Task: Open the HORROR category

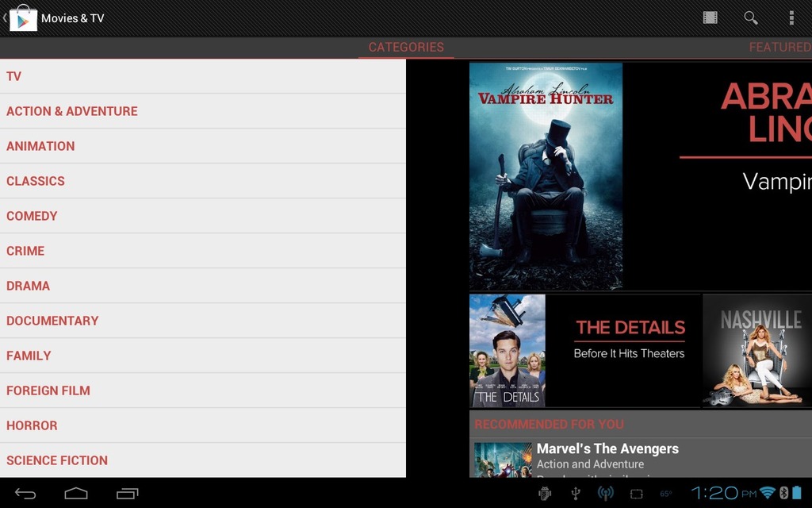Action: pyautogui.click(x=203, y=425)
